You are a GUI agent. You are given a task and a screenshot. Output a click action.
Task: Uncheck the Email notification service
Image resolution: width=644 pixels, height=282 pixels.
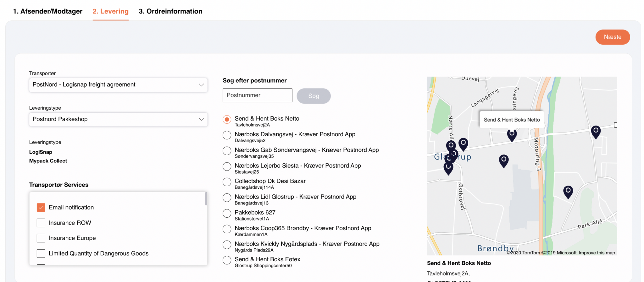[41, 207]
